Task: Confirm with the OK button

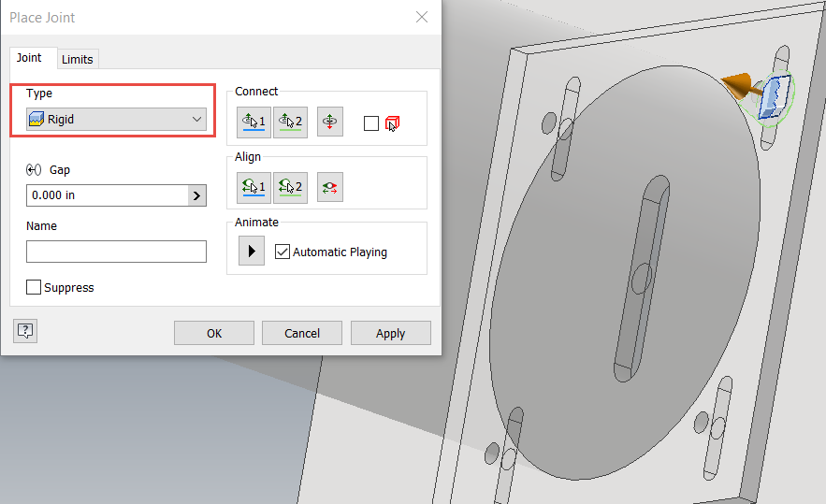Action: 214,334
